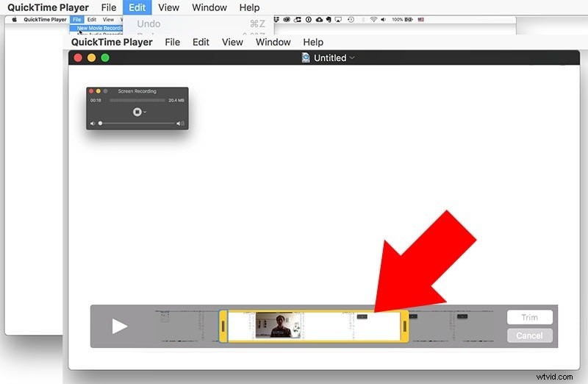The width and height of the screenshot is (588, 384).
Task: Play the clip in the trim bar
Action: tap(120, 326)
